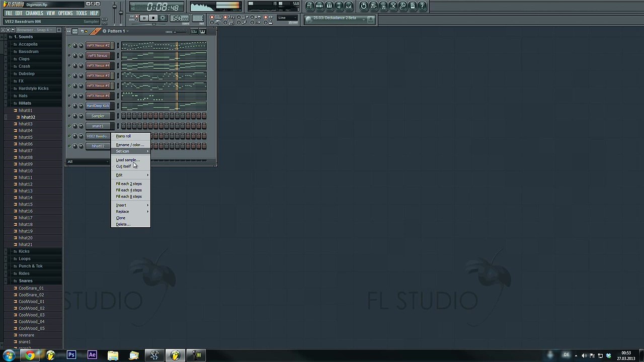The height and width of the screenshot is (362, 644).
Task: Click the tempo display field
Action: [x=179, y=19]
